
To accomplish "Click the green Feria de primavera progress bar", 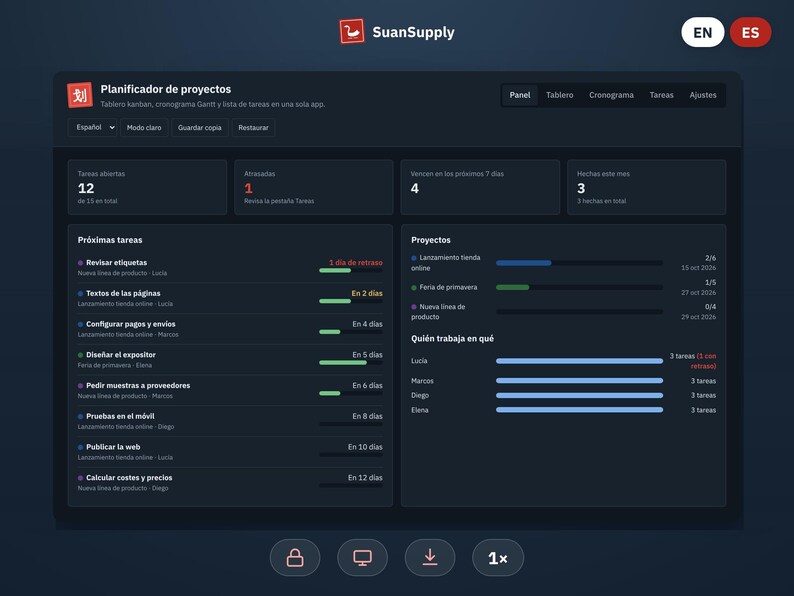I will (x=579, y=287).
